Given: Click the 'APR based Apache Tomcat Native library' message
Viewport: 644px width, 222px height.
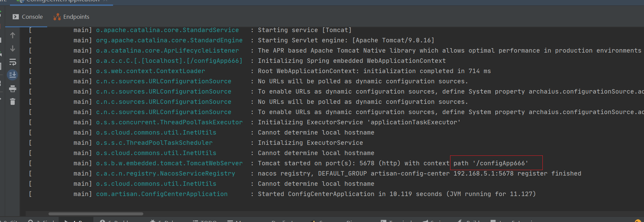Looking at the screenshot, I should pos(449,51).
